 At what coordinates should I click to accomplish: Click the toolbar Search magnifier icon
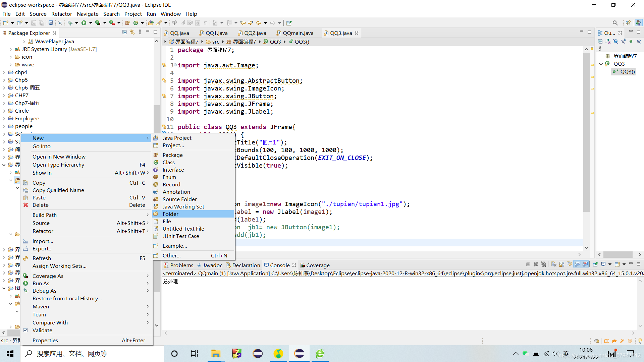615,23
